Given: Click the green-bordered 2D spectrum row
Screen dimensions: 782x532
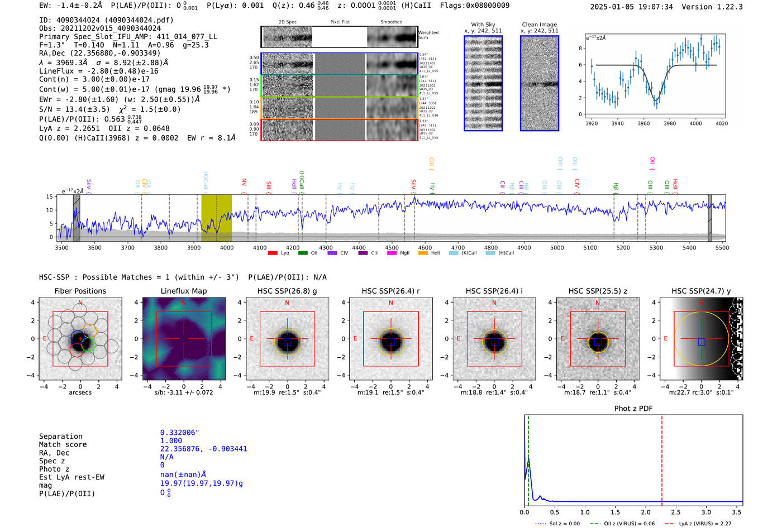Looking at the screenshot, I should click(339, 85).
